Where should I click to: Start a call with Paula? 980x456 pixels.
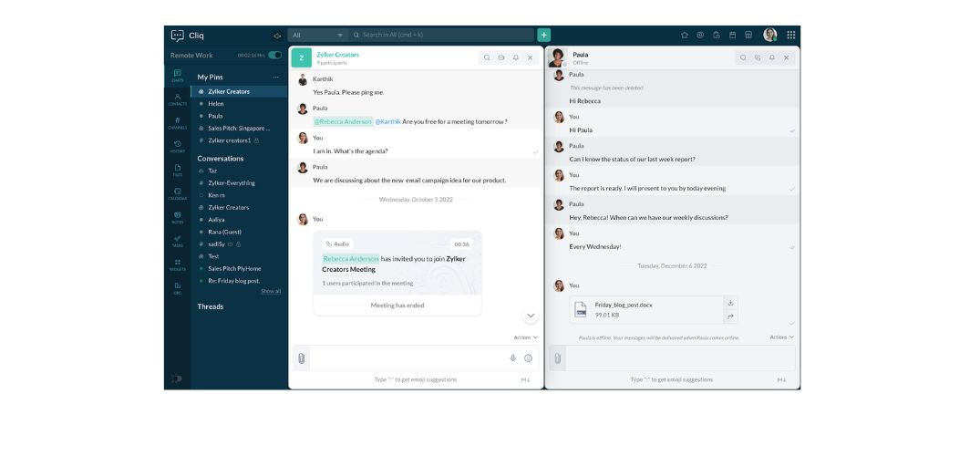pyautogui.click(x=758, y=57)
